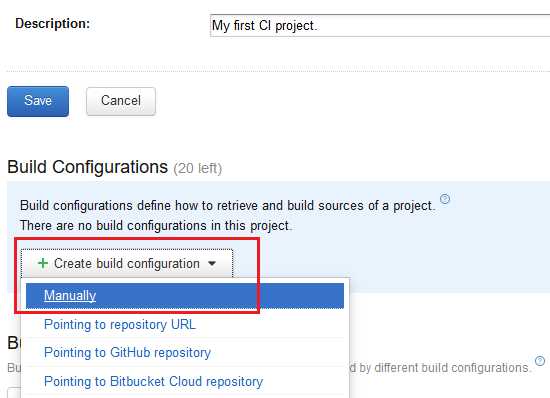
Task: Choose Pointing to repository URL
Action: tap(185, 324)
